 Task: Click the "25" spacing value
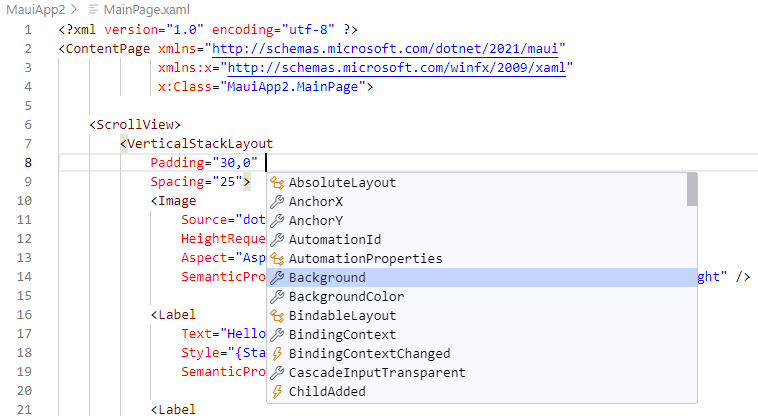[x=227, y=182]
